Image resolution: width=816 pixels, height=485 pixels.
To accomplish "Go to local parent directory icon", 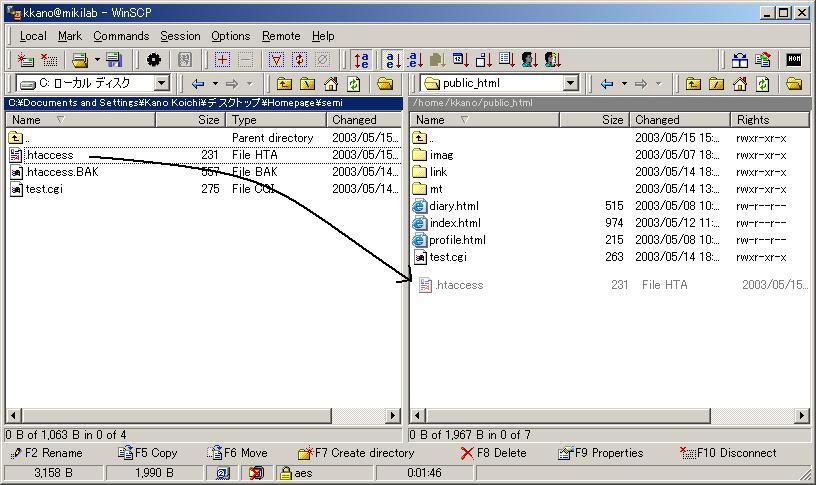I will (284, 84).
